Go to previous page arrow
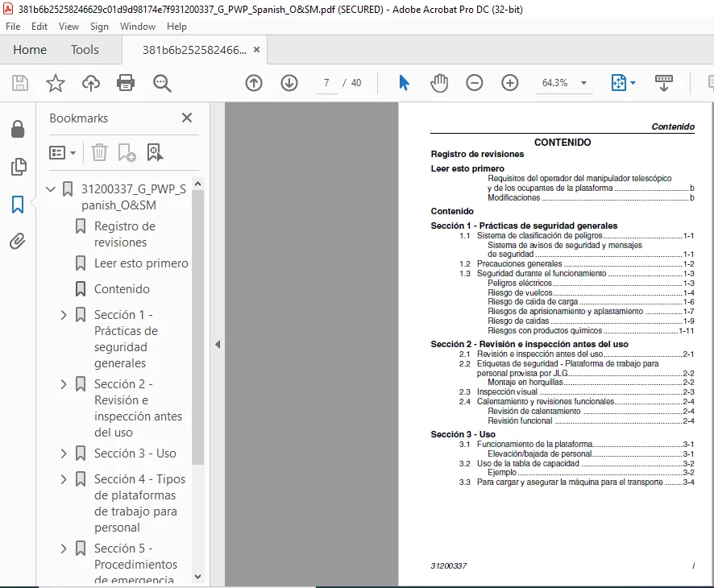714x588 pixels. [254, 83]
